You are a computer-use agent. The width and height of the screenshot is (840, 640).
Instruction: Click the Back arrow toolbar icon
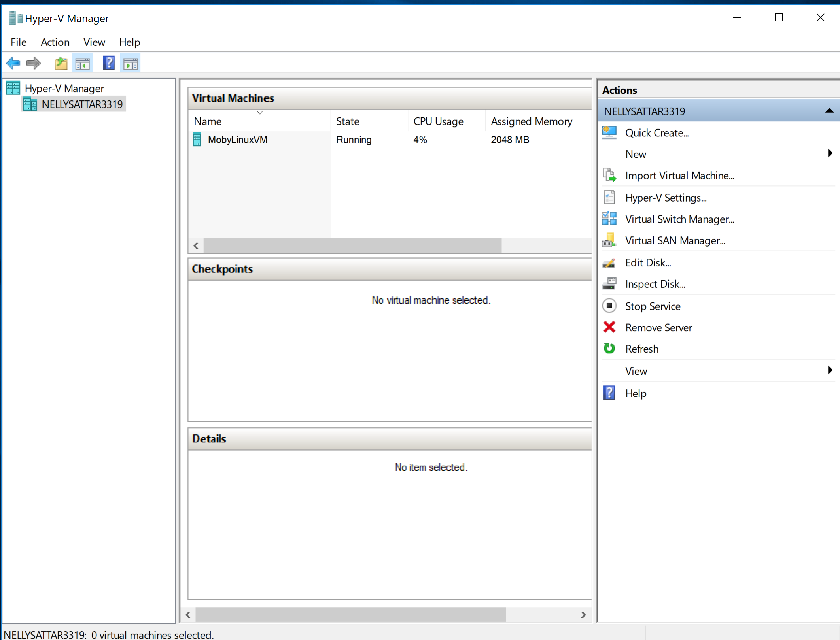click(13, 63)
